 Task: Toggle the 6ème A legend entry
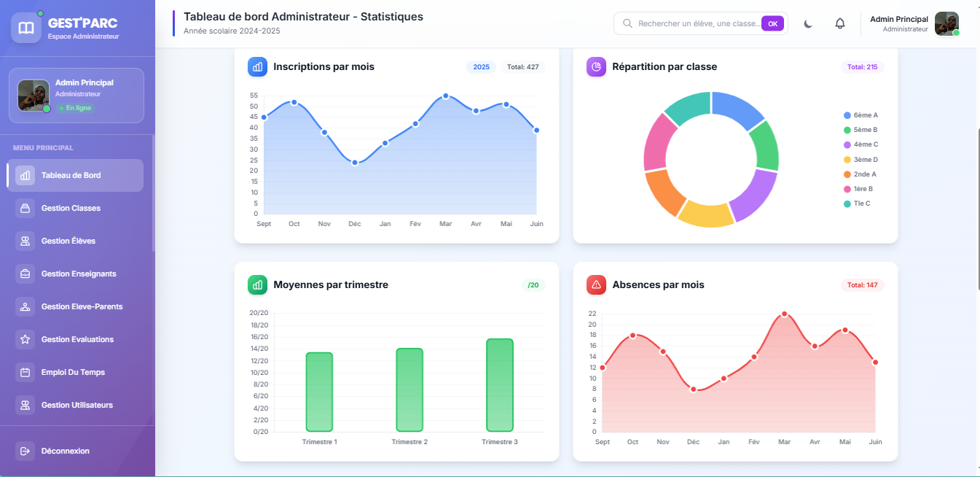861,115
